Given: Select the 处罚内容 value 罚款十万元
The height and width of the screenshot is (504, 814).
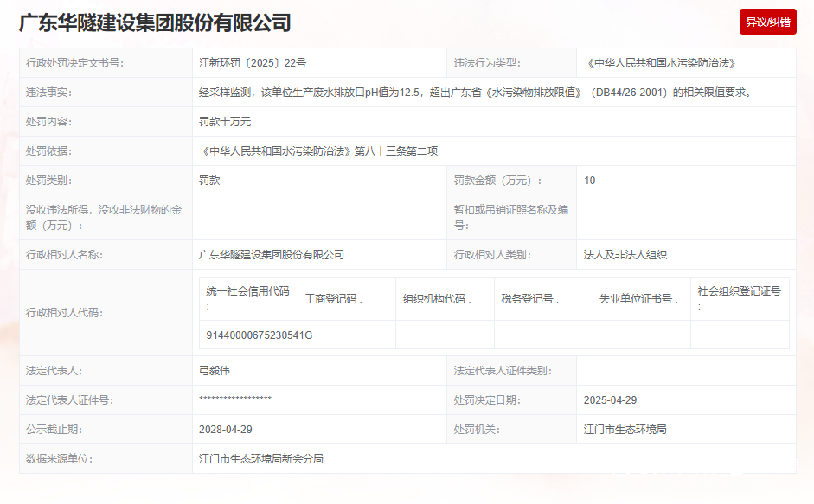Looking at the screenshot, I should 225,122.
